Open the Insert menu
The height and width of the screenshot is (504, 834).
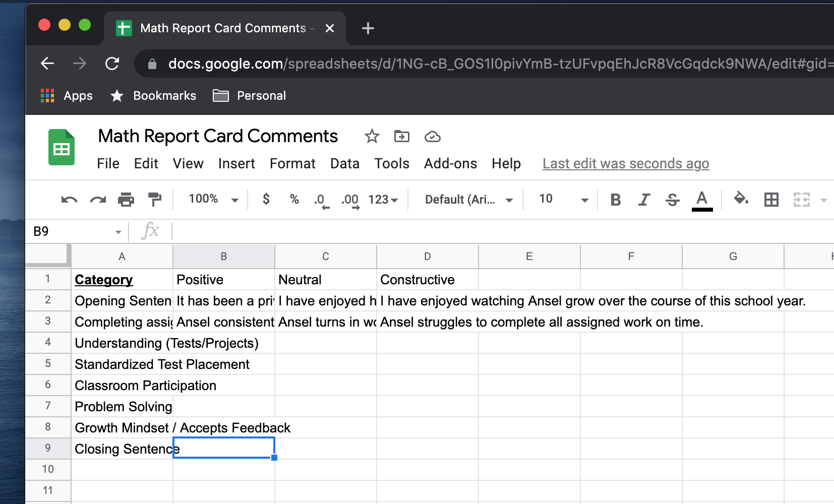pyautogui.click(x=236, y=163)
